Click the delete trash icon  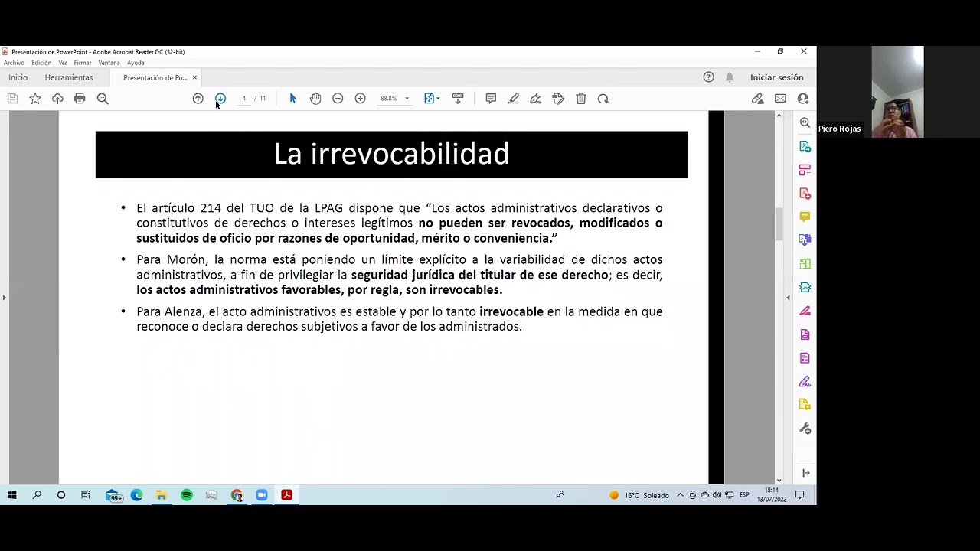tap(581, 99)
